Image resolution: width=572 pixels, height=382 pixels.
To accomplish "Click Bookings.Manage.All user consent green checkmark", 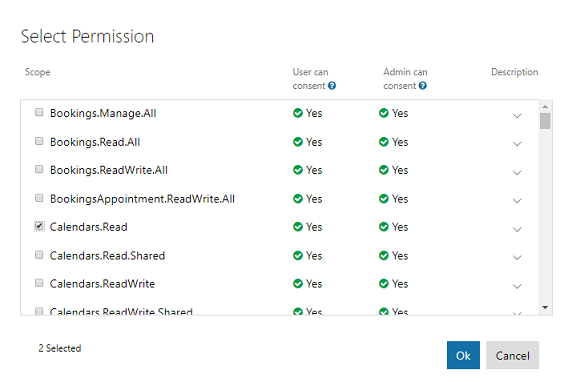I will (298, 113).
